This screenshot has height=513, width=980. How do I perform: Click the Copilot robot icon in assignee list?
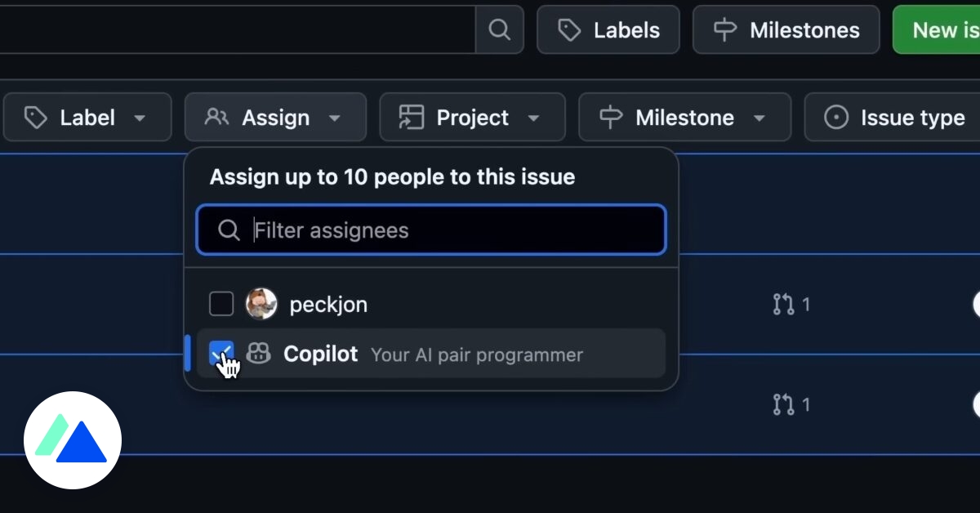258,354
